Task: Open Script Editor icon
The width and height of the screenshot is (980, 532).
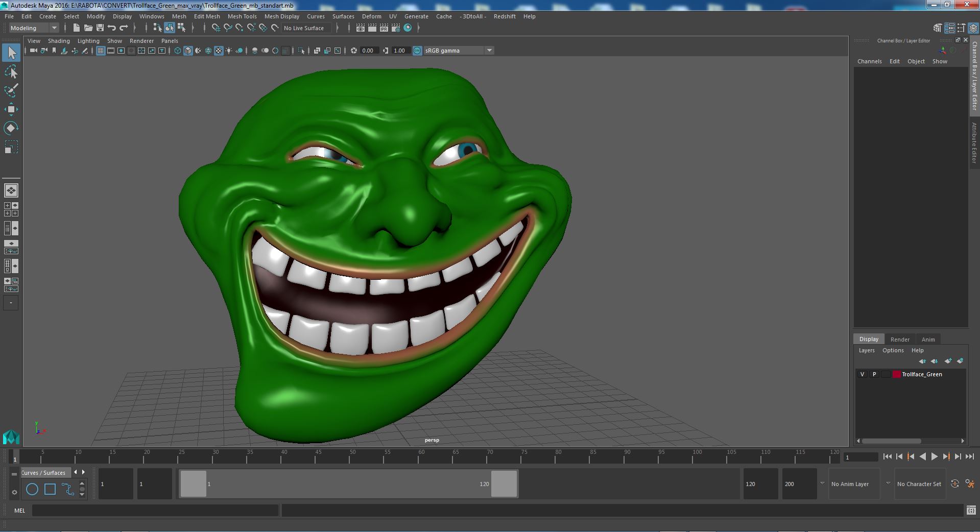Action: tap(971, 510)
